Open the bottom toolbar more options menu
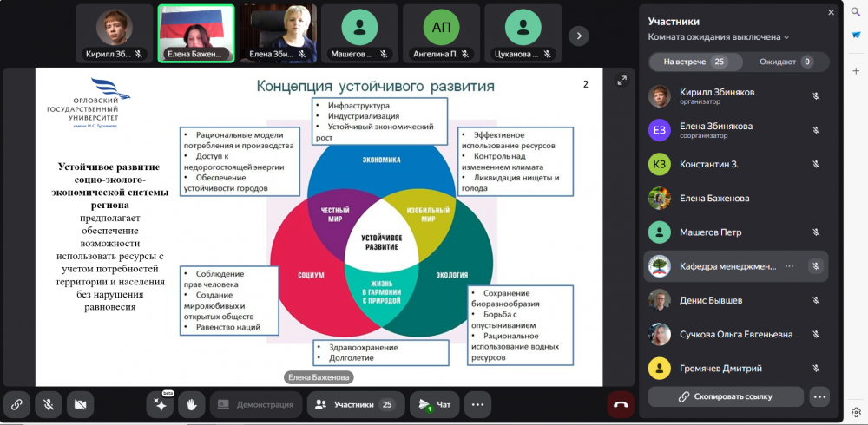 click(x=477, y=404)
